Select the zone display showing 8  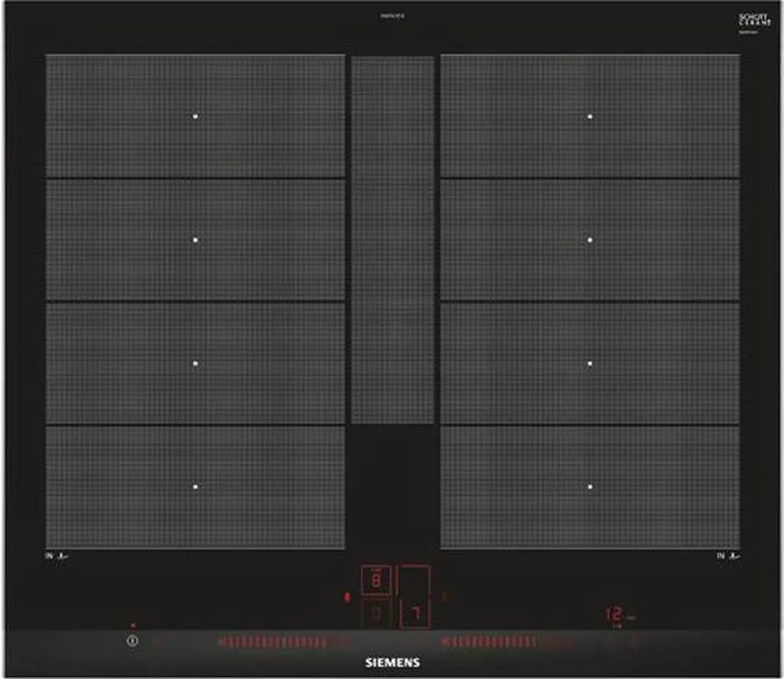(x=376, y=580)
